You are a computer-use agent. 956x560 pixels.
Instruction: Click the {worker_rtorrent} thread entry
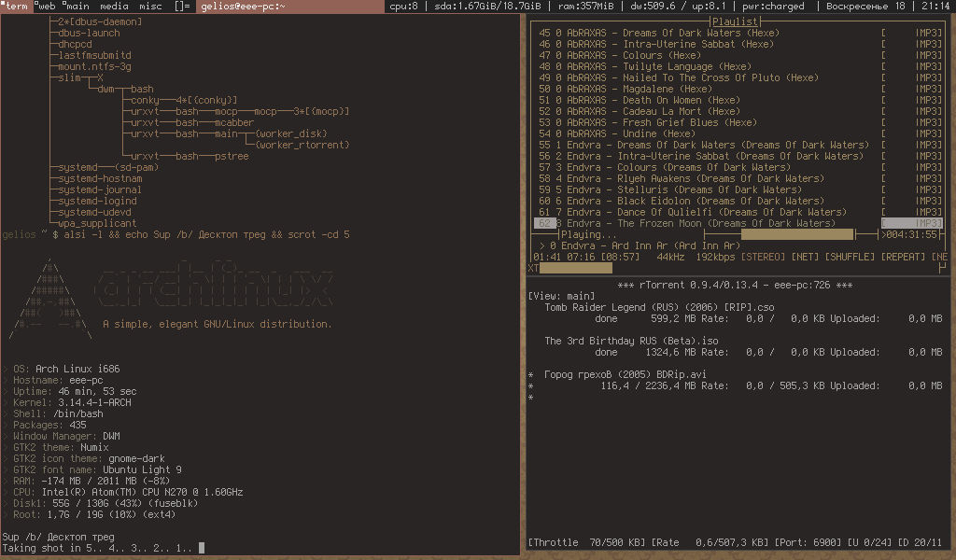coord(302,145)
